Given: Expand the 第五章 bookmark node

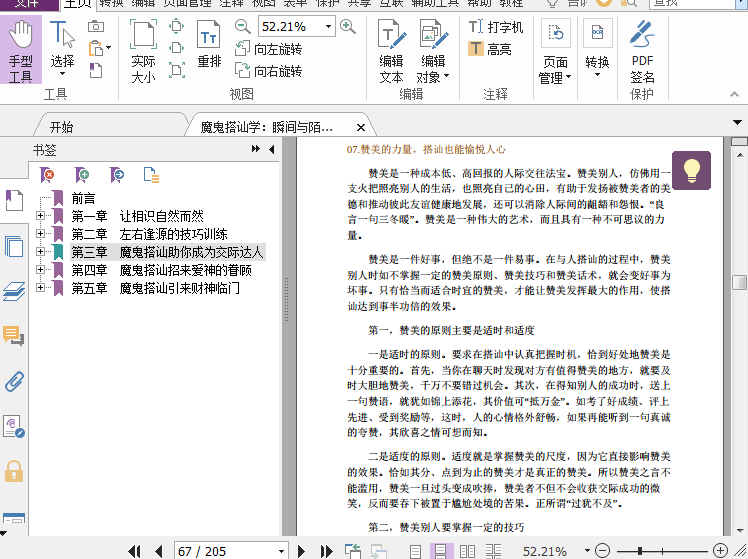Looking at the screenshot, I should [x=40, y=288].
